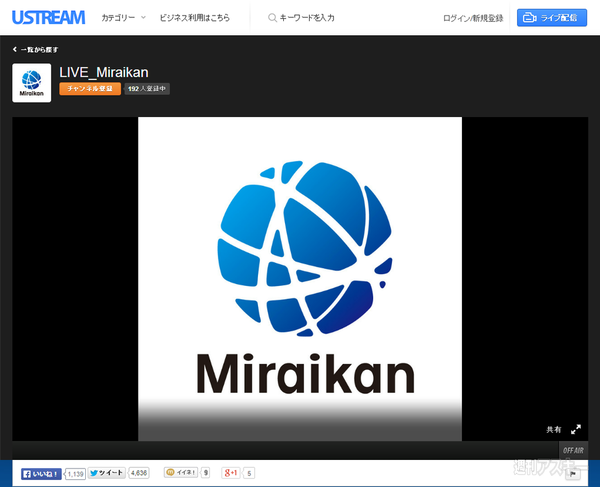Click the Google g+1 button
This screenshot has width=600, height=487.
(230, 473)
